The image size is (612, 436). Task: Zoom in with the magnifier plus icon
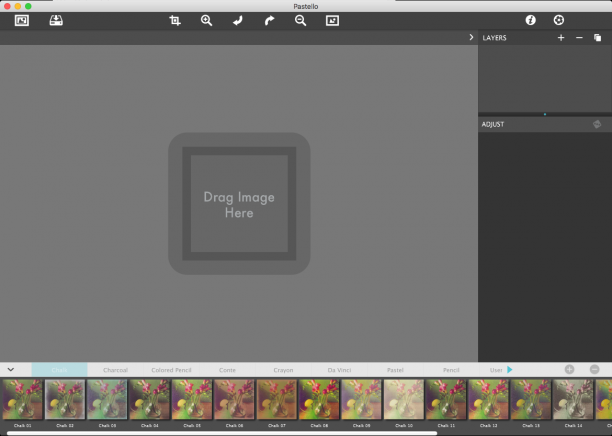click(x=206, y=20)
